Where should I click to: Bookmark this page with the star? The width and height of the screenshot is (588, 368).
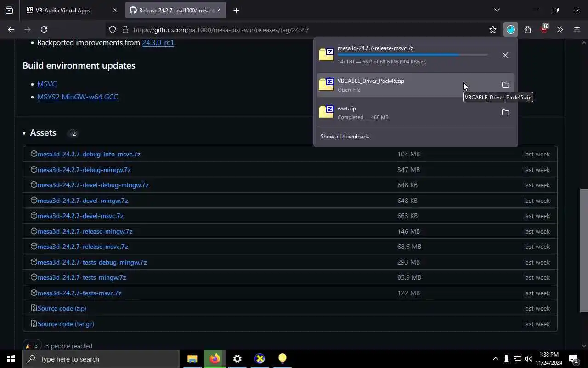[x=493, y=29]
